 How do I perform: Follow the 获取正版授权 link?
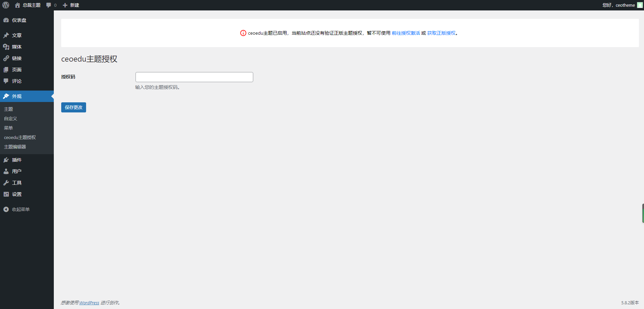441,33
